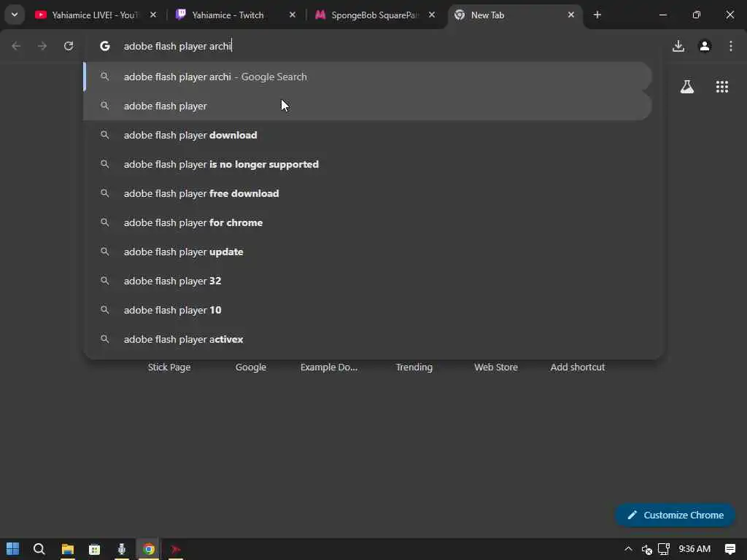
Task: Select 'adobe flash player 32' suggestion
Action: [x=368, y=281]
